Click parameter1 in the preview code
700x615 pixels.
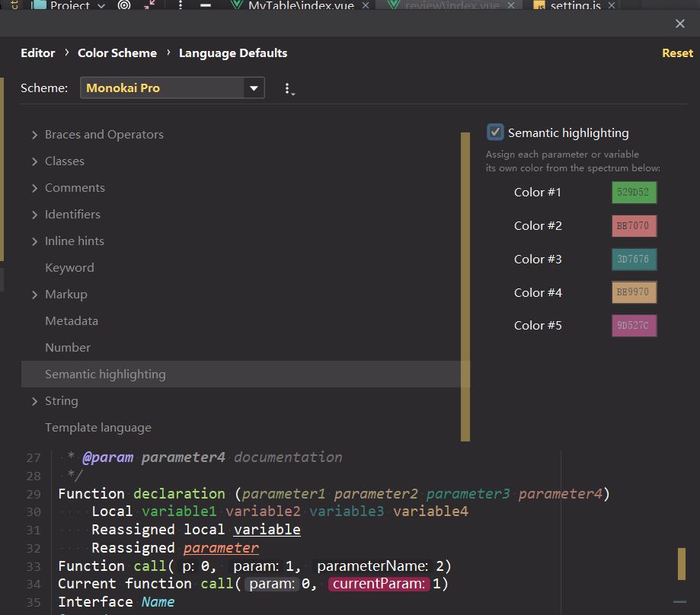(283, 494)
